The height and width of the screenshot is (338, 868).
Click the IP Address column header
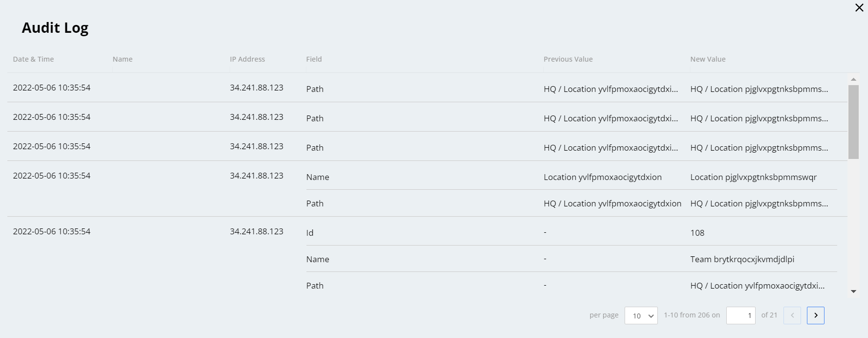(248, 59)
